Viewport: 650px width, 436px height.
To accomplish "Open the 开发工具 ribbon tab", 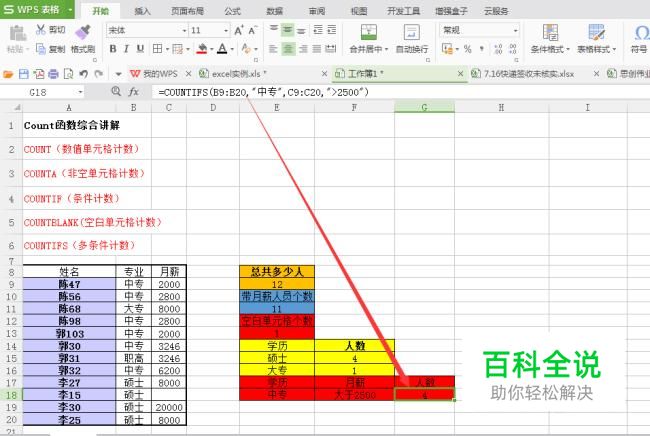I will [403, 11].
